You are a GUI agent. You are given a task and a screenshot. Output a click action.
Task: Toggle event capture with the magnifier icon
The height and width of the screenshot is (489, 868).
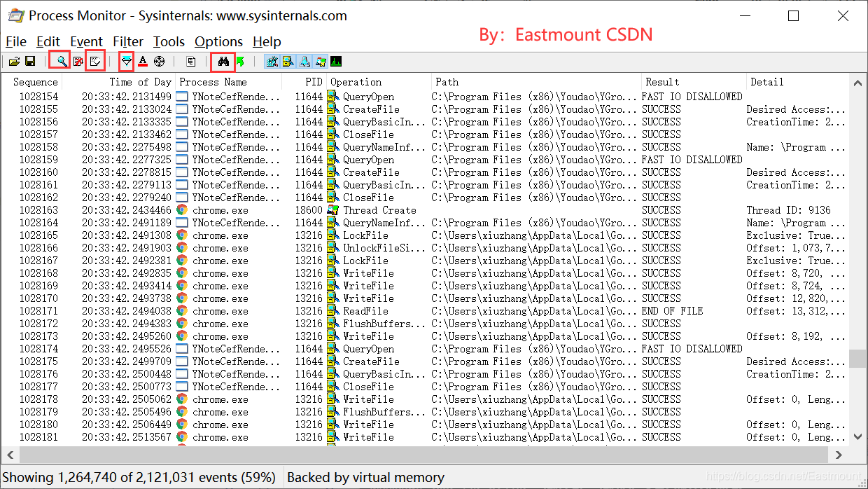pos(62,62)
